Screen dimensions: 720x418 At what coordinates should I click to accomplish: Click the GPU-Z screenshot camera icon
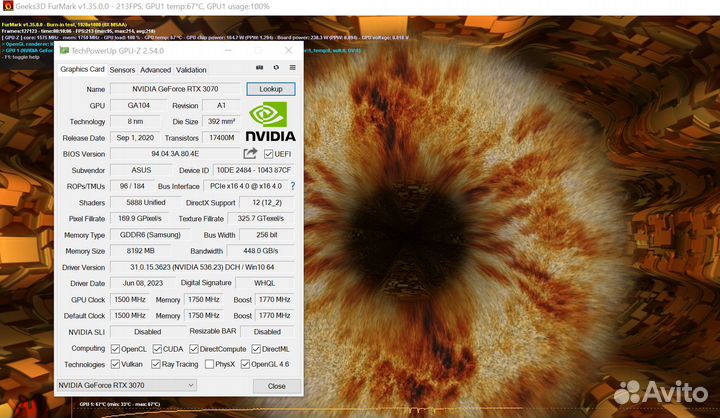[259, 68]
